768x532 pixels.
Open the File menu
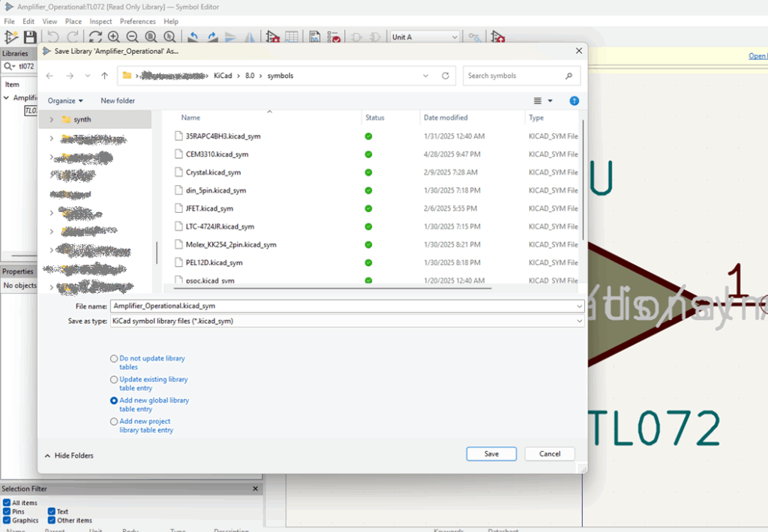coord(9,22)
